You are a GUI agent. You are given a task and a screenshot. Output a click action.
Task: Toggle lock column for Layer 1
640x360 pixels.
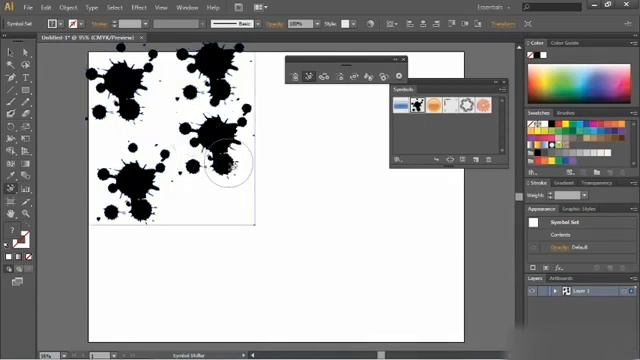(x=543, y=291)
